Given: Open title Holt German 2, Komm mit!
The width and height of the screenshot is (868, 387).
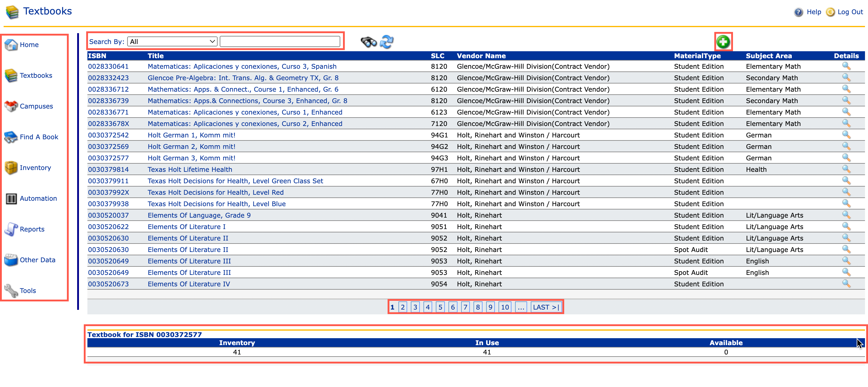Looking at the screenshot, I should pyautogui.click(x=191, y=146).
